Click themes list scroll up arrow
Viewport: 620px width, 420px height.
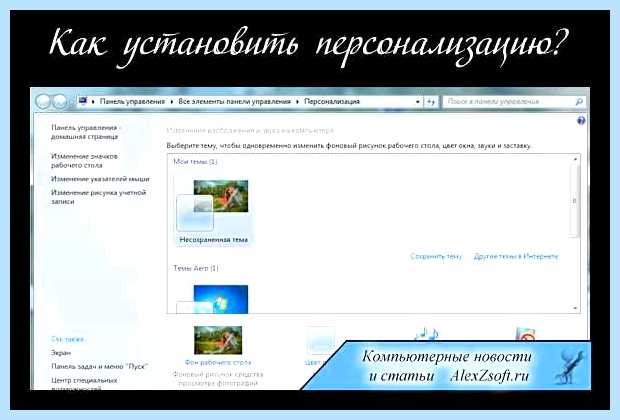coord(575,159)
